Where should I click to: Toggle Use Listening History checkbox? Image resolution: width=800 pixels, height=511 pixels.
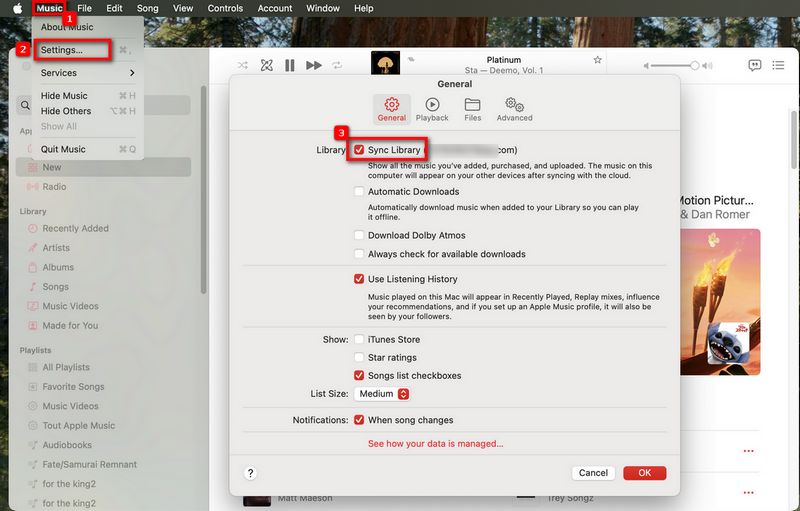359,279
